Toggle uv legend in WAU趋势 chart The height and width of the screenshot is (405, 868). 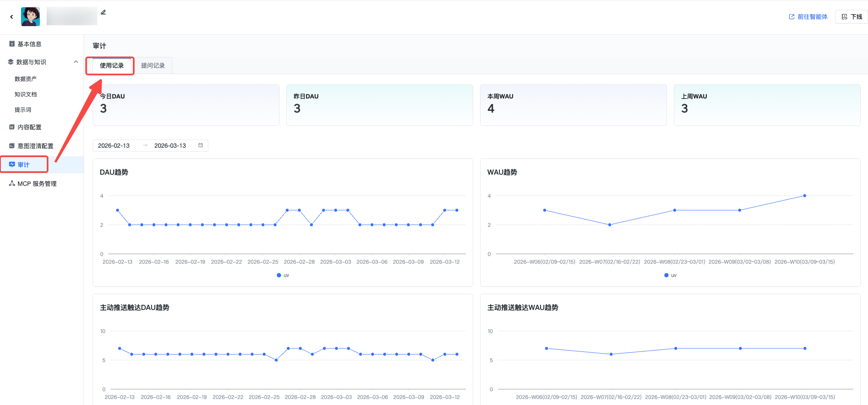[670, 275]
